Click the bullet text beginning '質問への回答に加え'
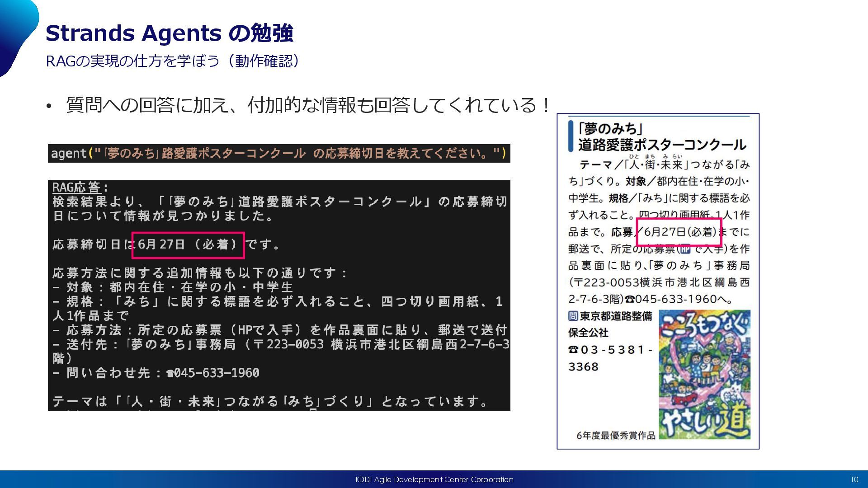Image resolution: width=868 pixels, height=488 pixels. pos(307,105)
